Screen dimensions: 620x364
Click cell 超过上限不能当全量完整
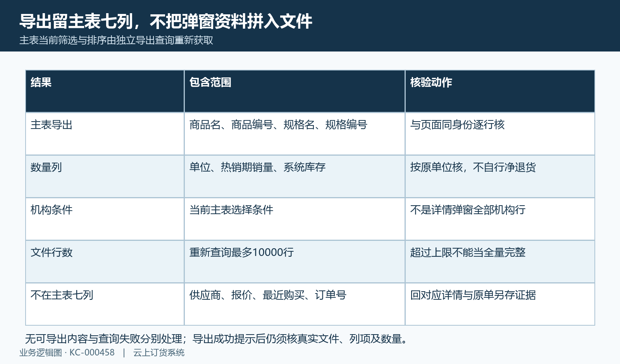pos(500,262)
